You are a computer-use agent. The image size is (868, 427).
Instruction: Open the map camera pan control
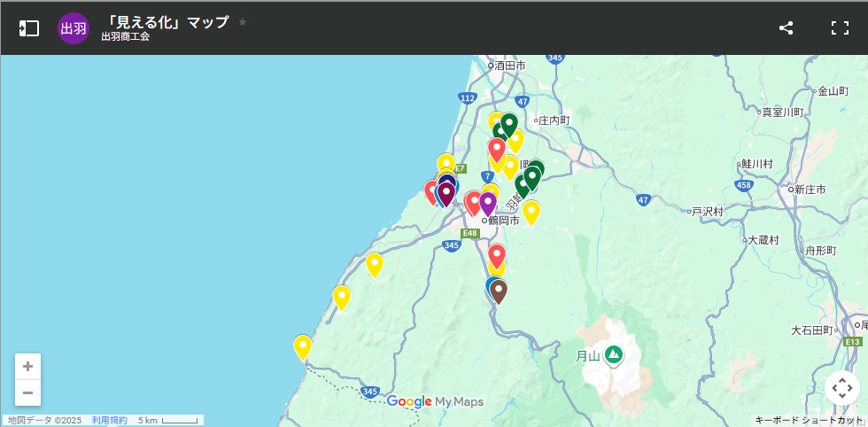(x=841, y=387)
